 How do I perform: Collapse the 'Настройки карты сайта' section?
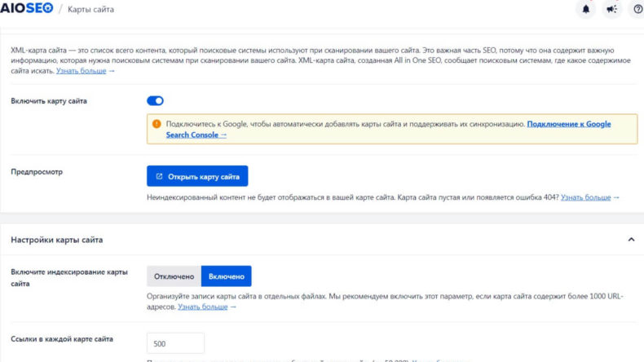click(x=631, y=240)
